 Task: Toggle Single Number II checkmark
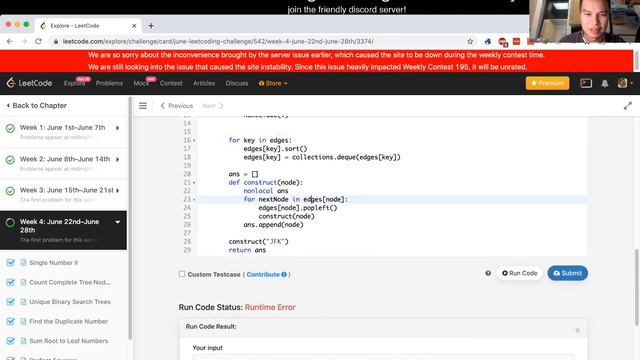(x=11, y=262)
